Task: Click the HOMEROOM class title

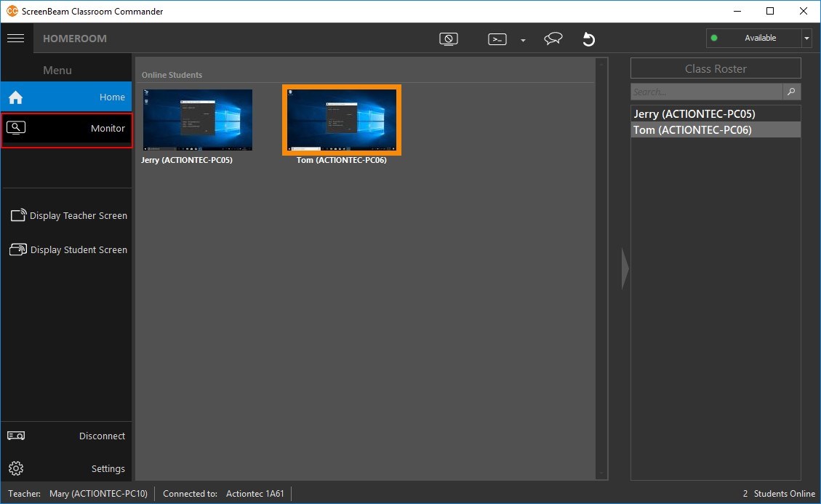Action: (x=75, y=39)
